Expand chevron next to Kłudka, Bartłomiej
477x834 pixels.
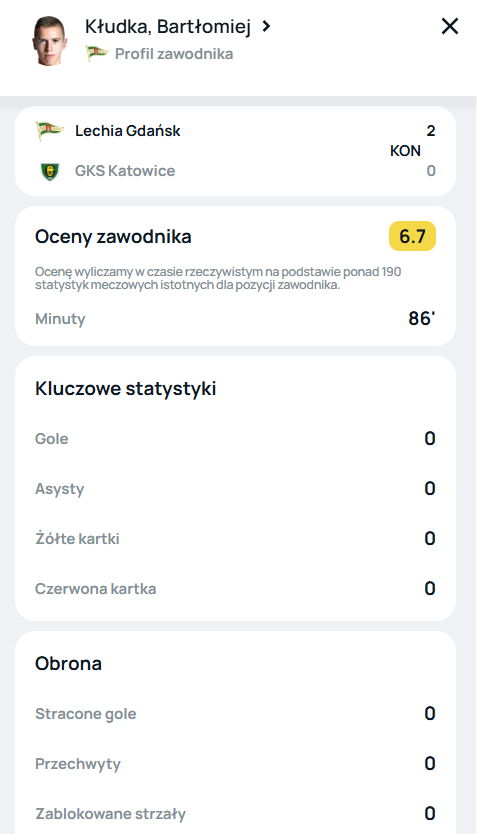pyautogui.click(x=266, y=26)
